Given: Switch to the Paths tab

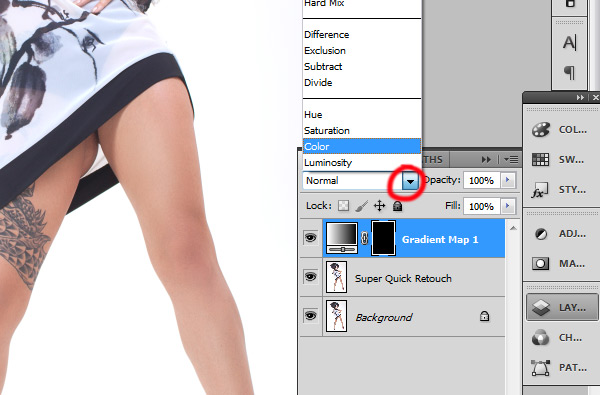Looking at the screenshot, I should coord(434,160).
